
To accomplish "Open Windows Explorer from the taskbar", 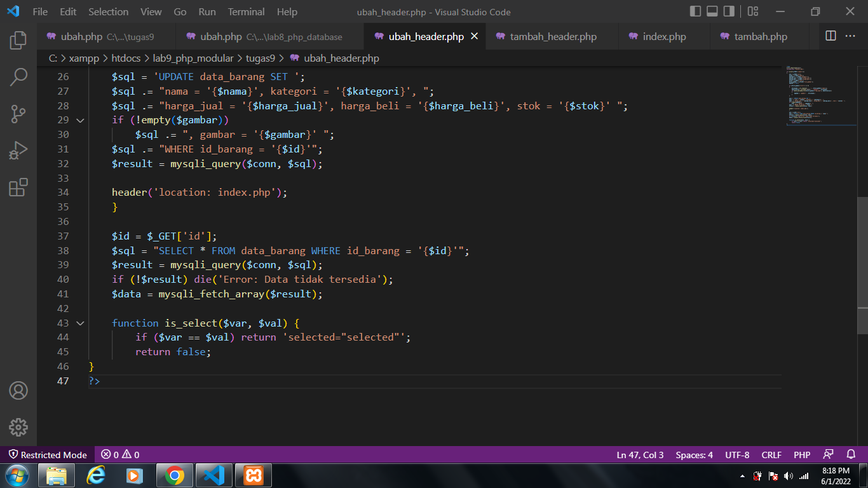I will click(x=57, y=475).
